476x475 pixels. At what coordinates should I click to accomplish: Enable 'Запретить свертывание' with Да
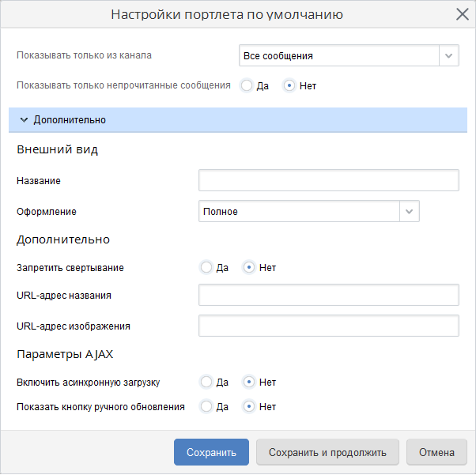206,267
